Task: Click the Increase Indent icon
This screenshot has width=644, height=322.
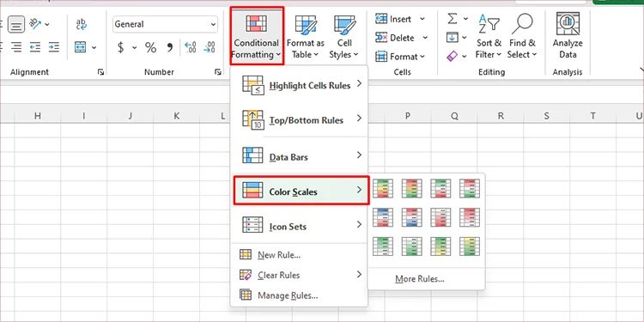Action: (53, 47)
